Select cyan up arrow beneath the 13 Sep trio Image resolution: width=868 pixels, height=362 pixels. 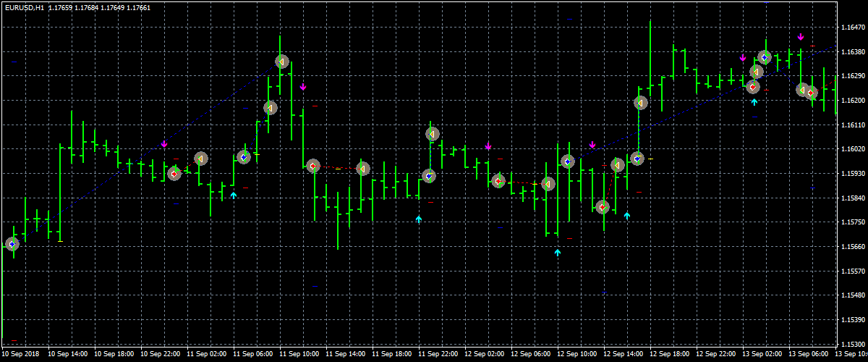[x=754, y=101]
